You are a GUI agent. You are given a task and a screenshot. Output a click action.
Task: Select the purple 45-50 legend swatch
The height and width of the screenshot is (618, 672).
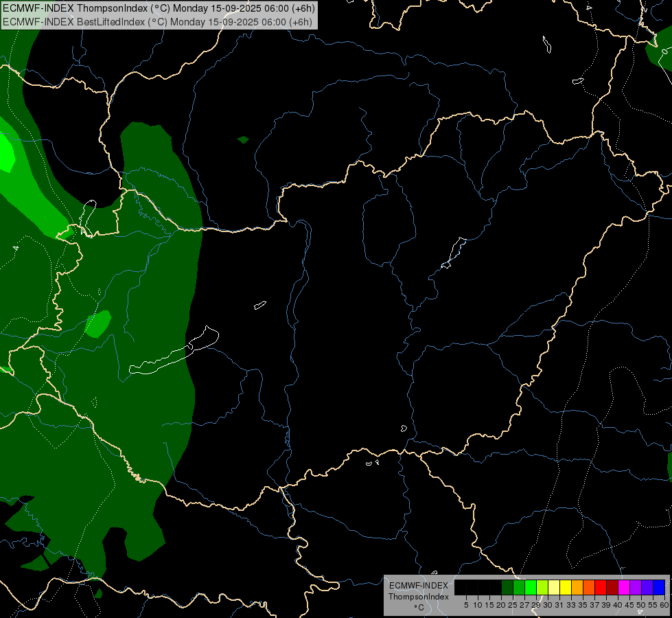pyautogui.click(x=636, y=587)
